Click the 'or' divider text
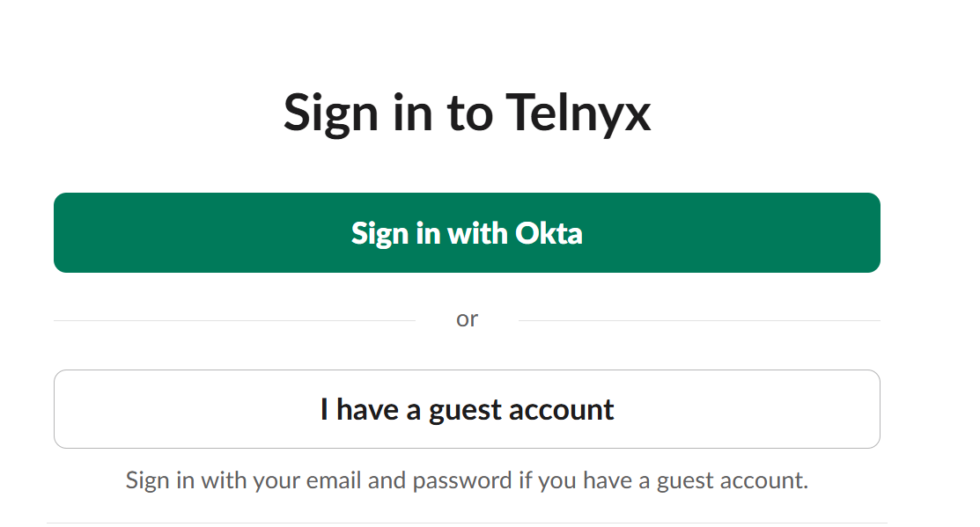 [x=468, y=318]
